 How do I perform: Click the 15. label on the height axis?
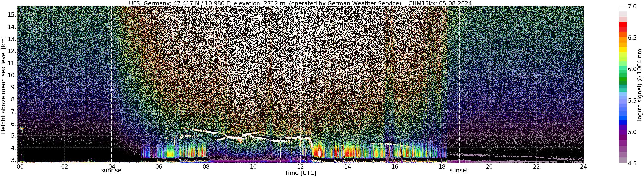click(11, 15)
